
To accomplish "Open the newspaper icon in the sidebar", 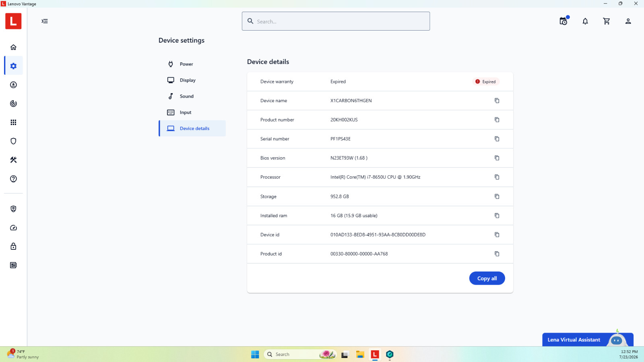I will pos(13,265).
